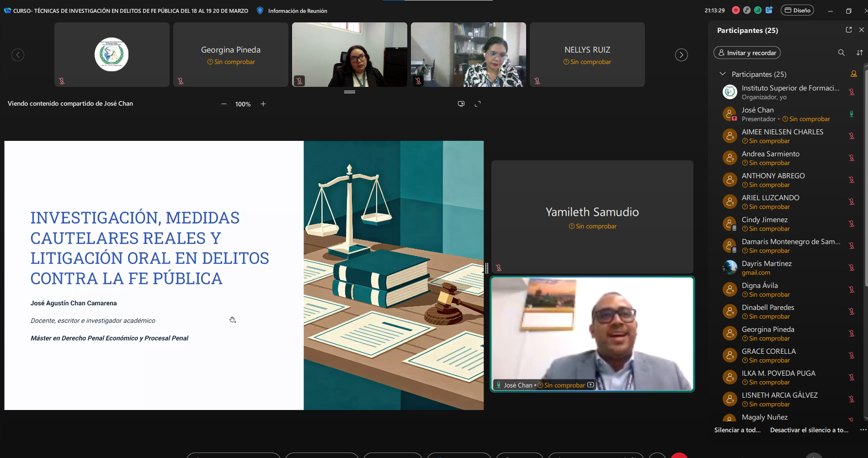The image size is (868, 458).
Task: Zoom in shared content with plus button
Action: point(263,104)
